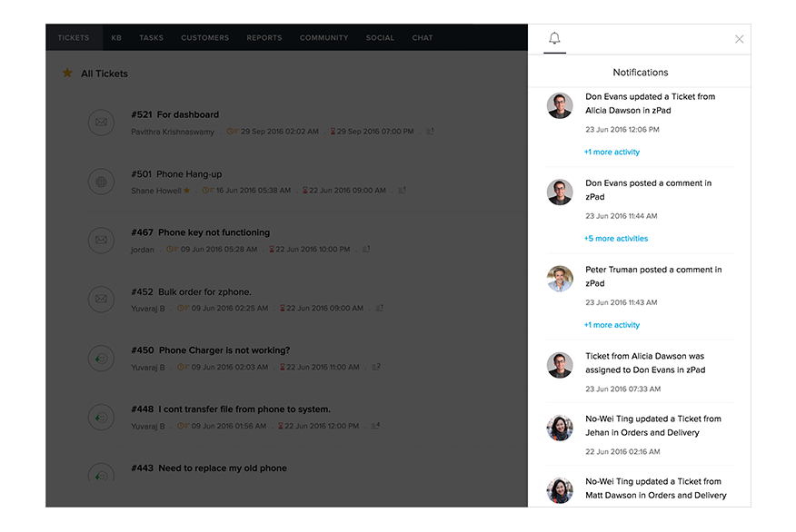Open ticket #448 about transferring files
Viewport: 796px width, 532px height.
click(x=231, y=409)
